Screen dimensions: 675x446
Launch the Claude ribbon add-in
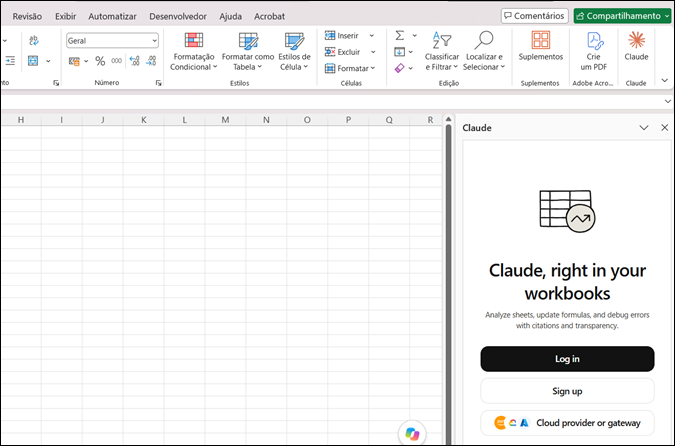point(636,46)
